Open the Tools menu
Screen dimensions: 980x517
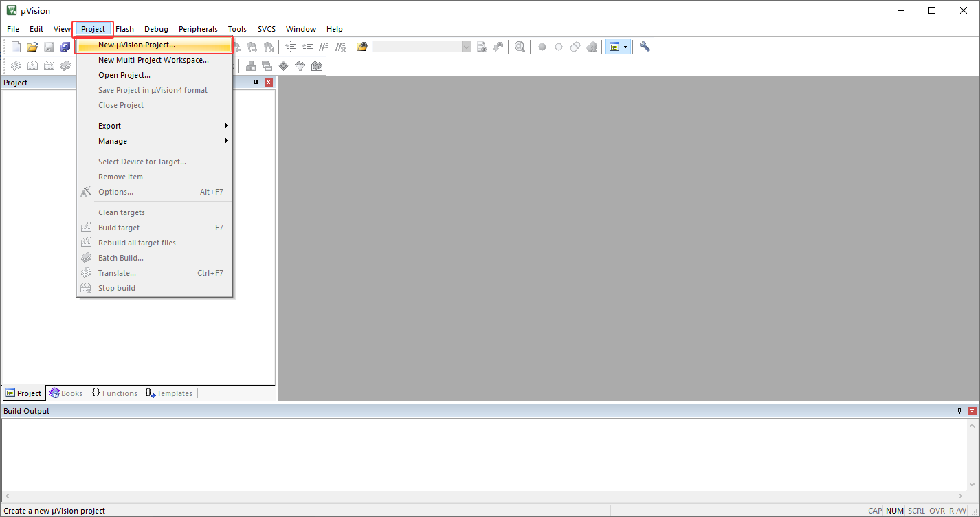coord(237,29)
